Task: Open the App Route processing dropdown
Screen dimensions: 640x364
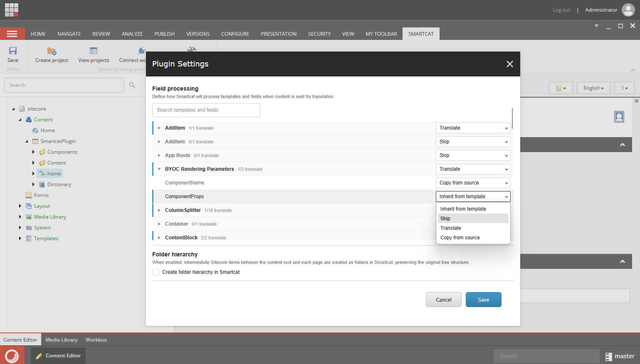Action: click(473, 155)
